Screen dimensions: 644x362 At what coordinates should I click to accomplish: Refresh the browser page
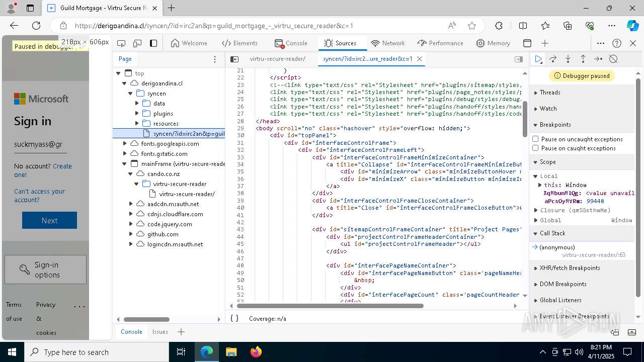pyautogui.click(x=36, y=26)
